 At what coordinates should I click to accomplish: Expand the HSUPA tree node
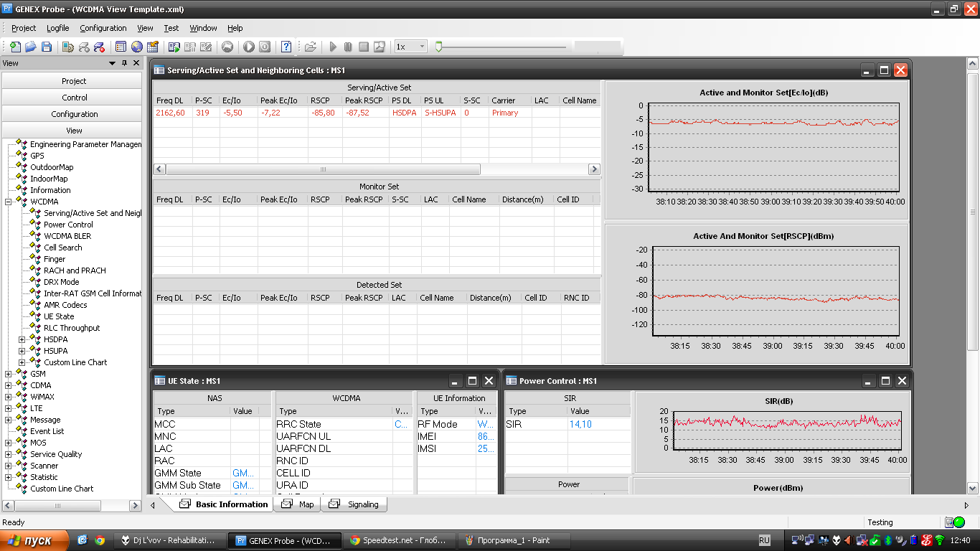[22, 351]
